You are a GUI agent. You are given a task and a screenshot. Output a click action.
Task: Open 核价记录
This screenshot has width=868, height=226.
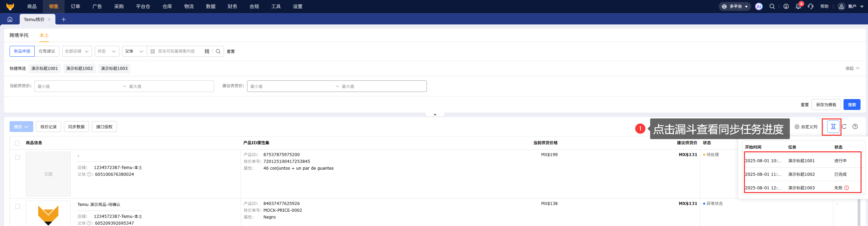[49, 127]
